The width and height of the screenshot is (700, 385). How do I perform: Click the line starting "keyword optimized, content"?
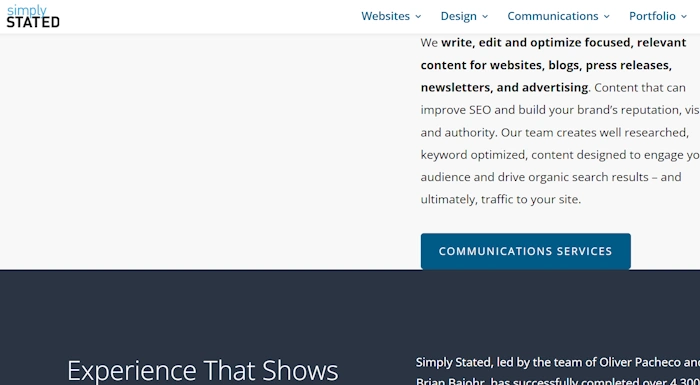click(x=560, y=155)
